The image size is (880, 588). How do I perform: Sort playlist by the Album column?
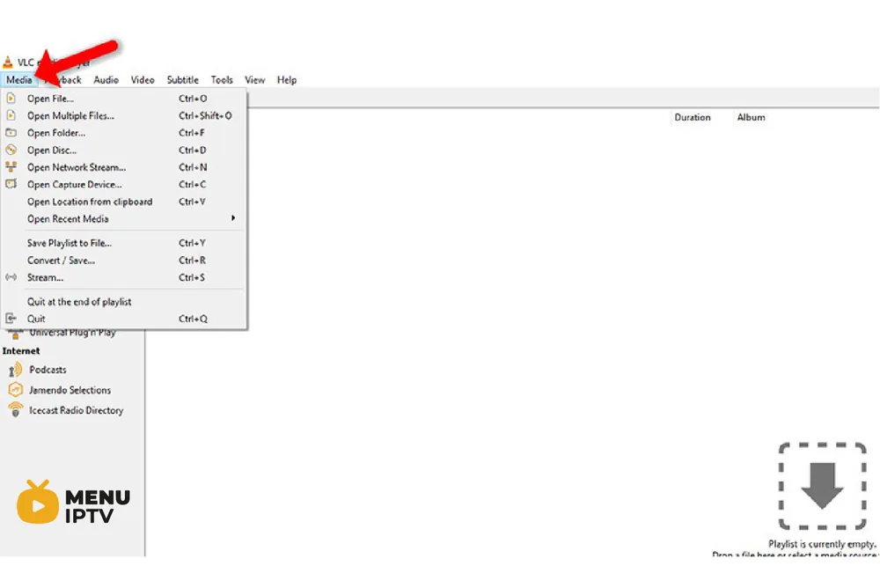[751, 117]
